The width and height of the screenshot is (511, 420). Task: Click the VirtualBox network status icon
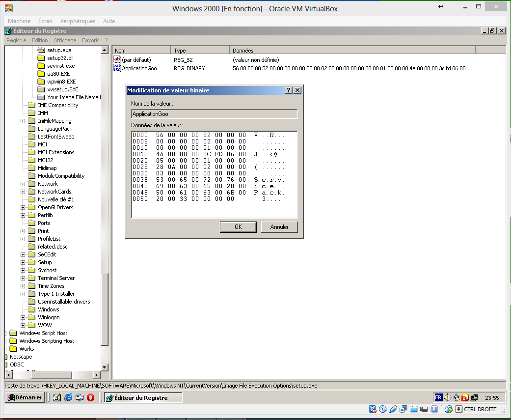coord(403,409)
